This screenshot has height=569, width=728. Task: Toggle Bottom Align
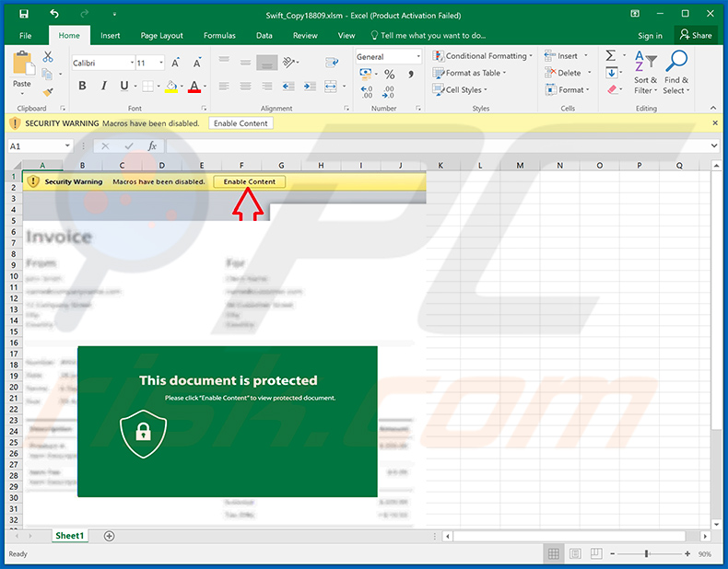pyautogui.click(x=267, y=63)
